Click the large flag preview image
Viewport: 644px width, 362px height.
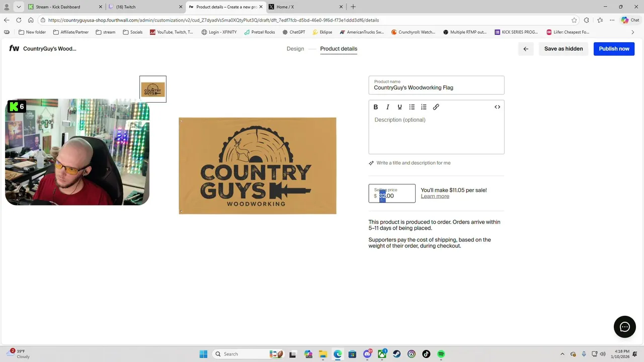click(258, 166)
